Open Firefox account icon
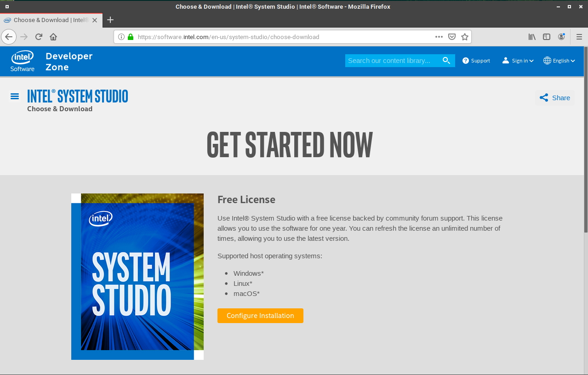 [x=561, y=37]
